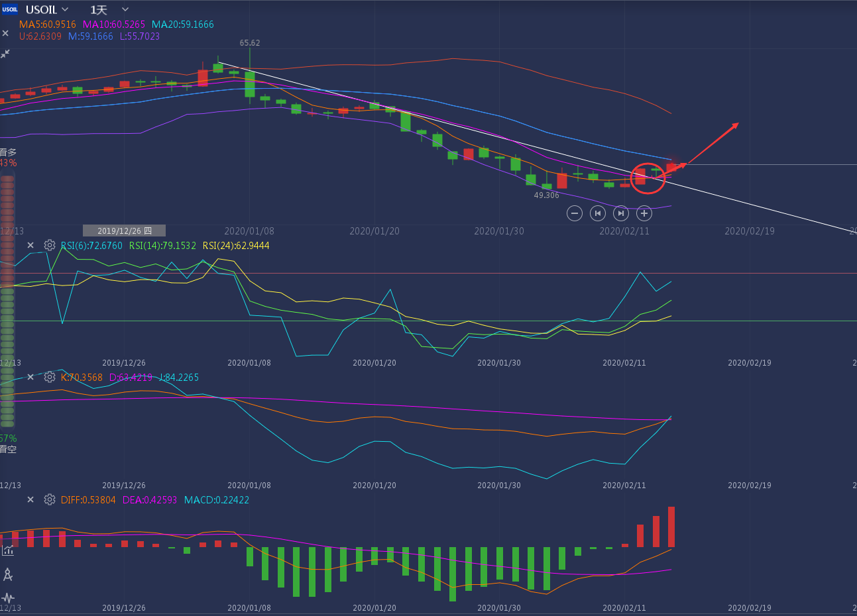Zoom out chart with minus button

[x=575, y=213]
